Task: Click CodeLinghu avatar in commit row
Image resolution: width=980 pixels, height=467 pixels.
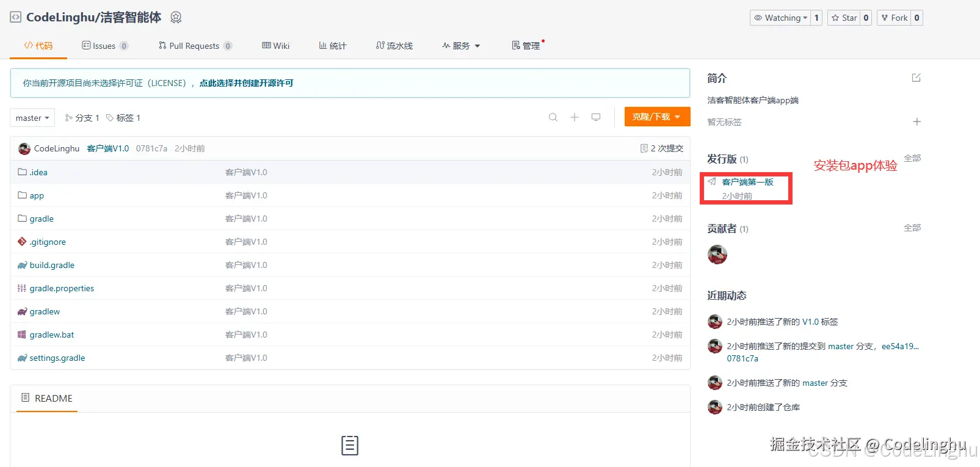Action: 24,148
